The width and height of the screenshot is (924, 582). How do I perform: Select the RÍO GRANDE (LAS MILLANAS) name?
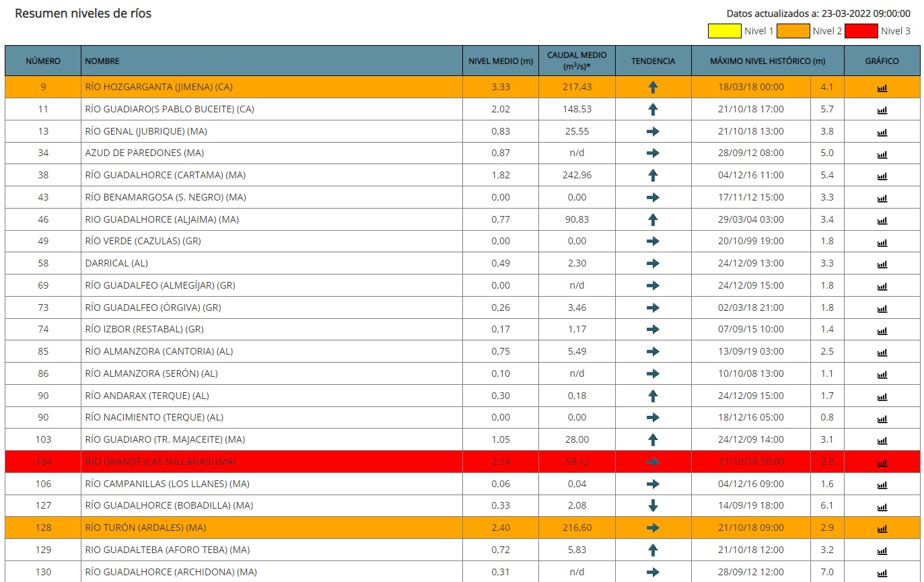pyautogui.click(x=160, y=462)
